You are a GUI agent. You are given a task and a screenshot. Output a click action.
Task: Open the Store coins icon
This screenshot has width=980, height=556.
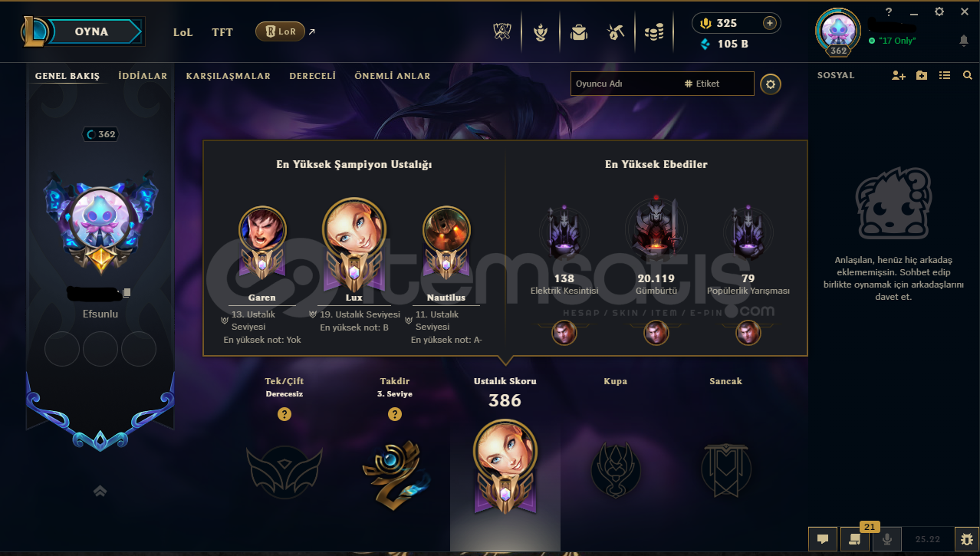pyautogui.click(x=654, y=32)
